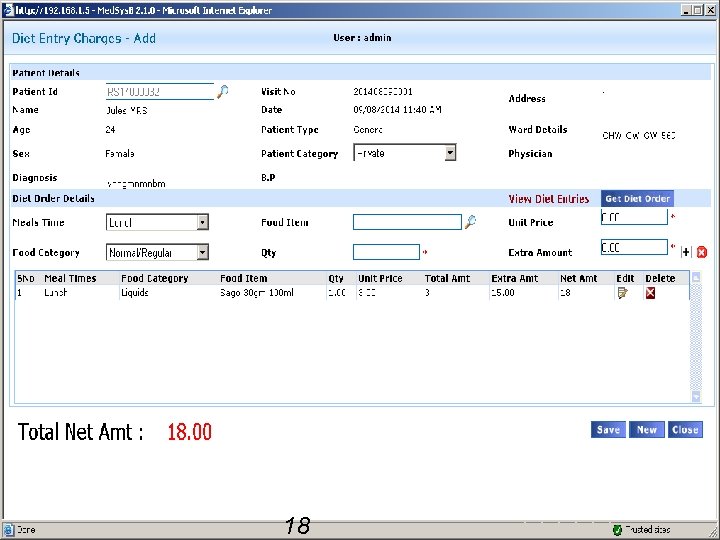720x540 pixels.
Task: Click the Food Item column header
Action: (243, 278)
